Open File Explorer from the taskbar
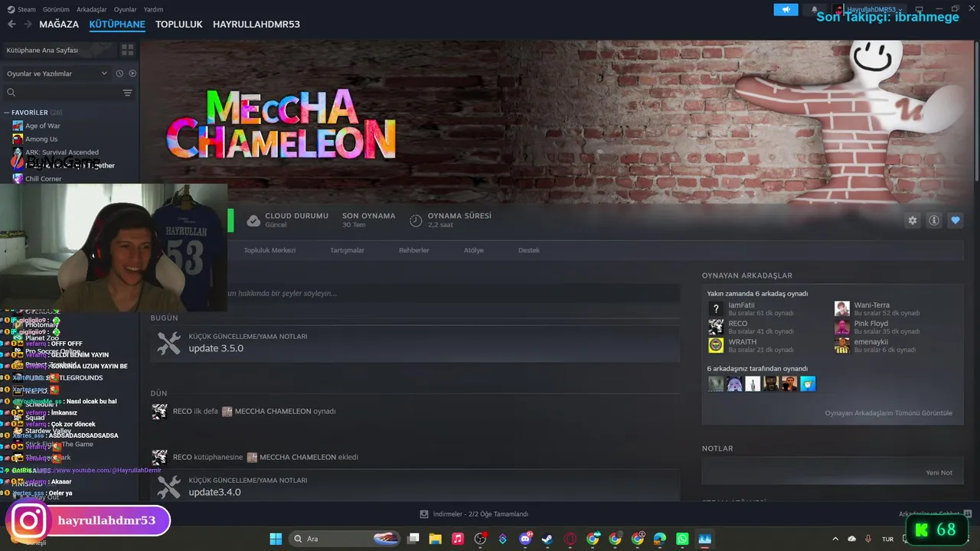980x551 pixels. [436, 539]
